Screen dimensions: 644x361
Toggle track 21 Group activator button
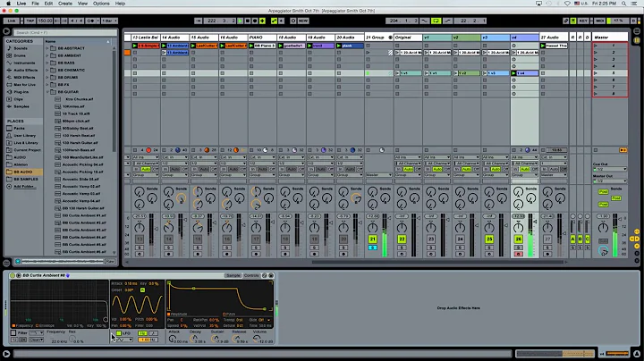[x=372, y=239]
